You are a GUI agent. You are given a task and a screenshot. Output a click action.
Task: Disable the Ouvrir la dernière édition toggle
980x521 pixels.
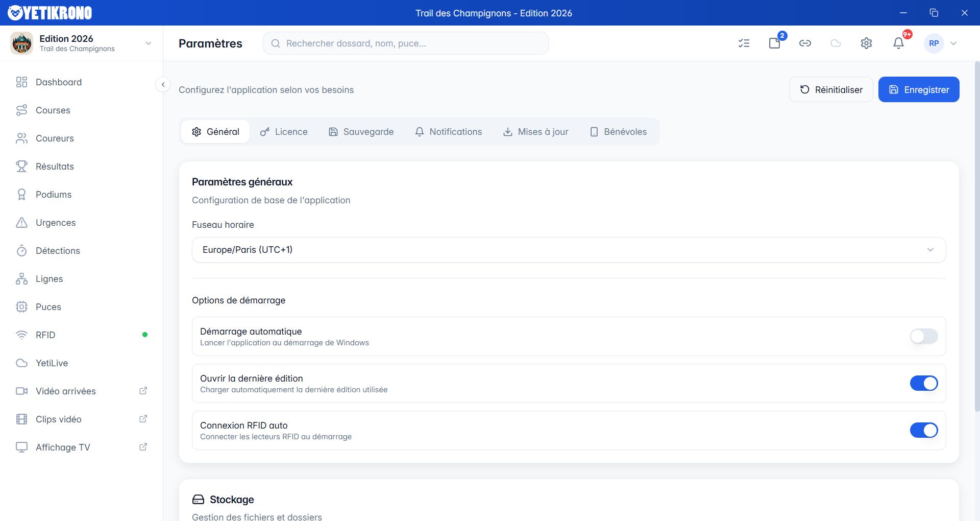pyautogui.click(x=923, y=383)
